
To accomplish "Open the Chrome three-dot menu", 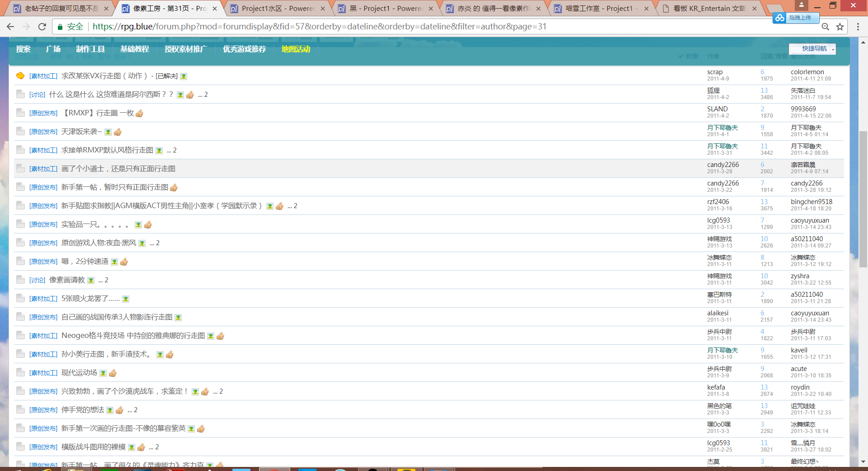I will pos(858,27).
